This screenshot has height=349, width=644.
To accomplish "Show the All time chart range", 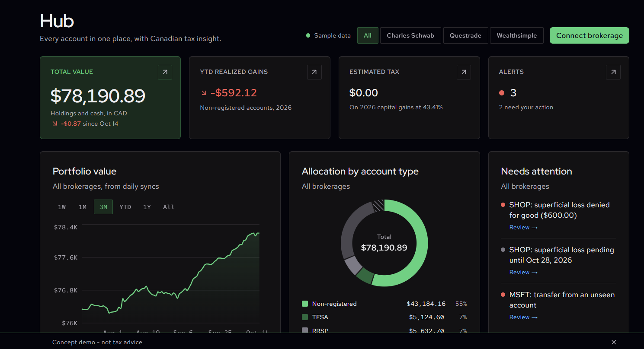I will 169,207.
